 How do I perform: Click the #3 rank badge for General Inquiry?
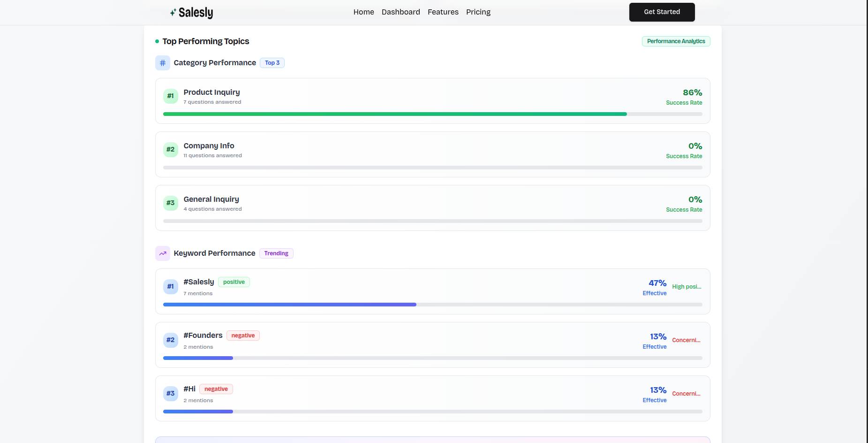tap(171, 203)
